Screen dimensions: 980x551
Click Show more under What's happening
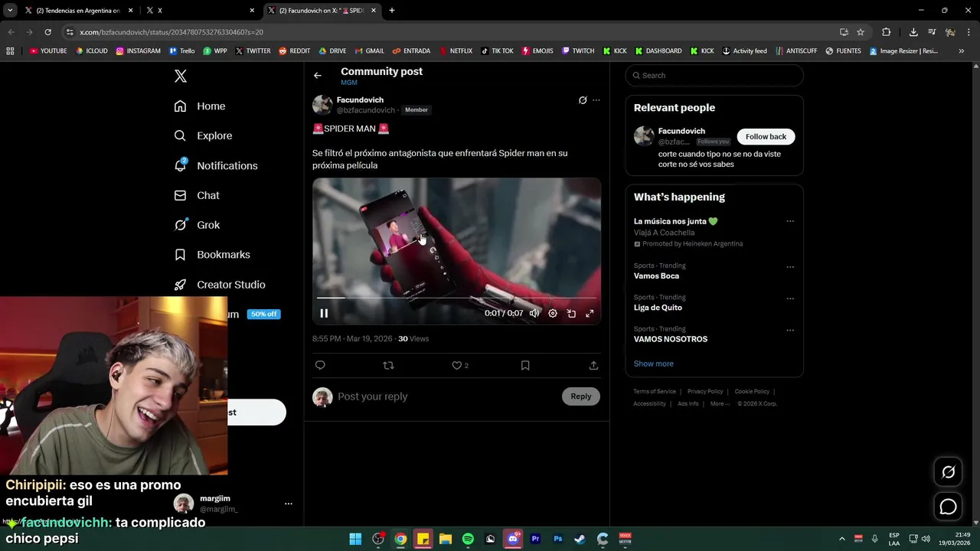click(654, 364)
